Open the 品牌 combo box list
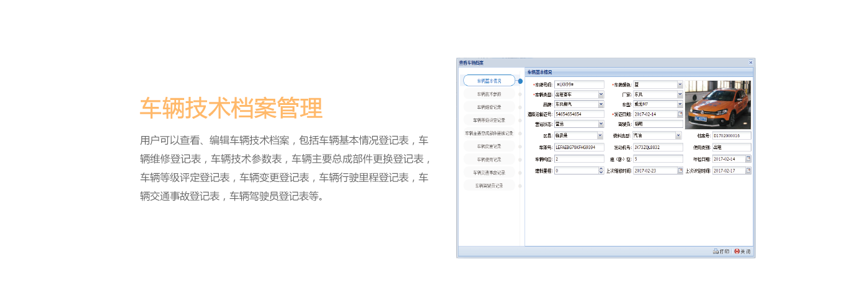Viewport: 868px width, 308px height. tap(601, 104)
